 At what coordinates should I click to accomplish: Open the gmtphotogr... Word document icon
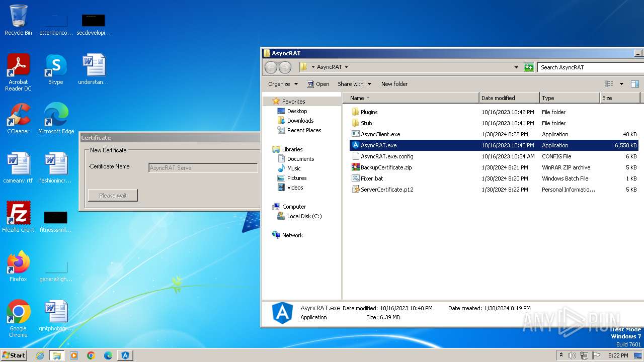(56, 315)
